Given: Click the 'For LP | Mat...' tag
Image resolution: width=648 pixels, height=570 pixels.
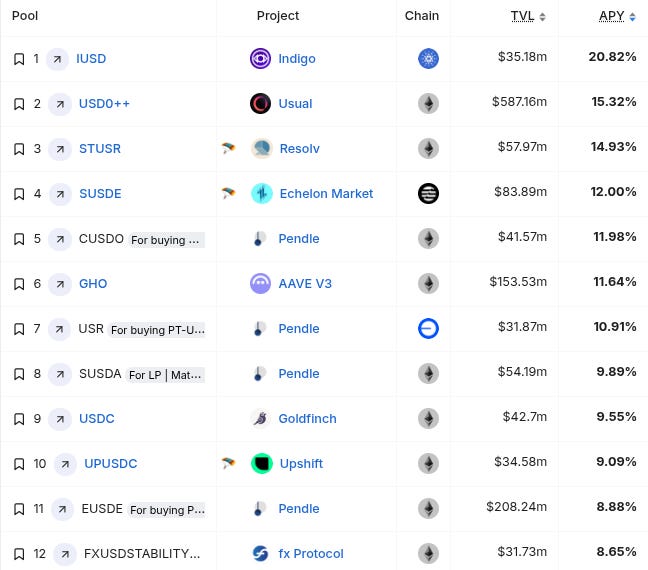Looking at the screenshot, I should coord(165,375).
